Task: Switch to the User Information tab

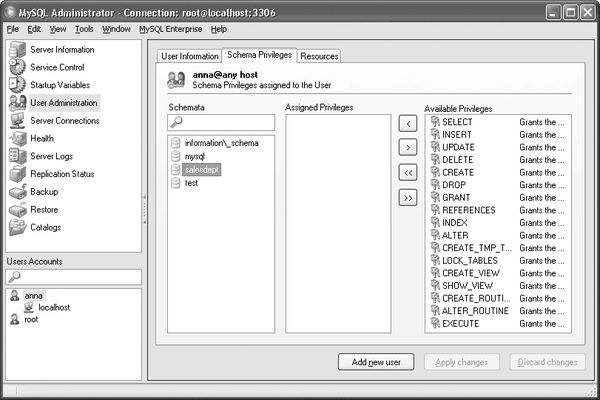Action: point(190,56)
